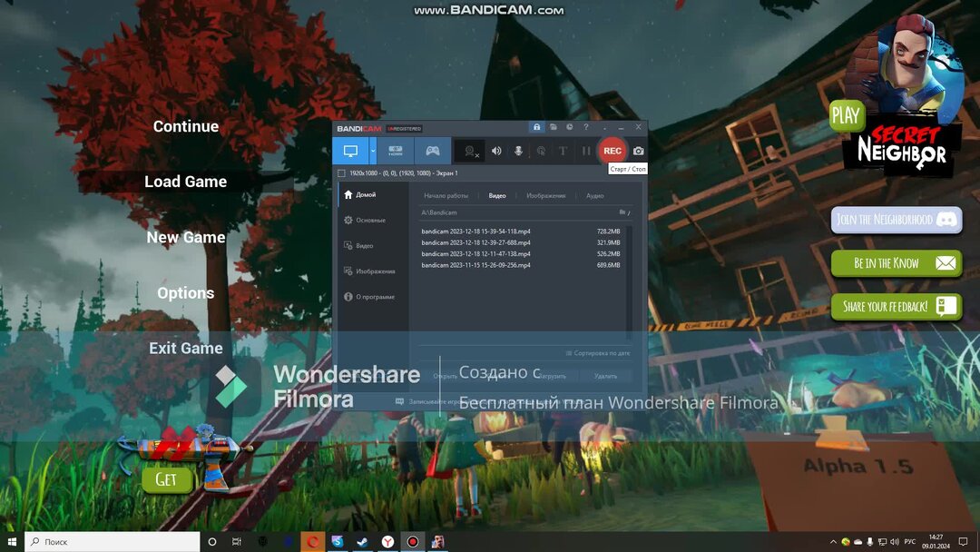Screen dimensions: 980x552
Task: Start recording with the REC button
Action: [612, 151]
